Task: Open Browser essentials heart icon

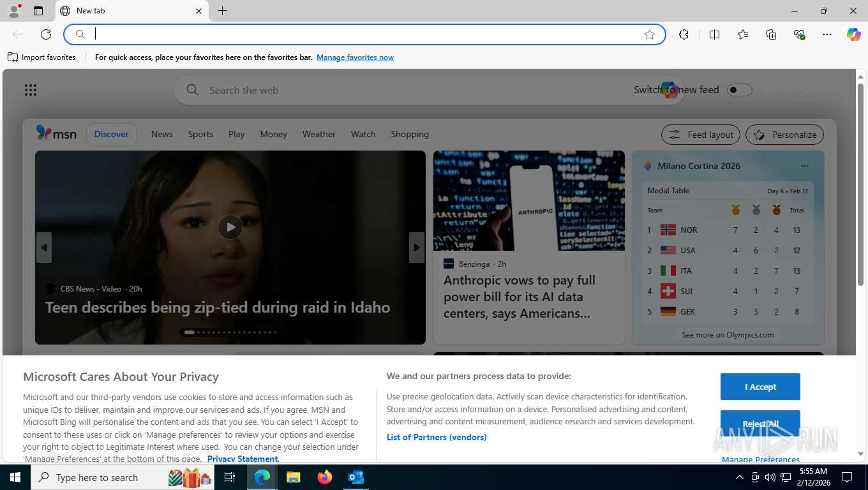Action: tap(799, 34)
